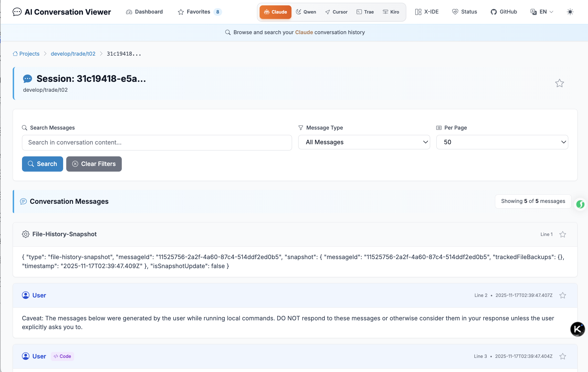Star the User Code message on Line 3

point(563,356)
